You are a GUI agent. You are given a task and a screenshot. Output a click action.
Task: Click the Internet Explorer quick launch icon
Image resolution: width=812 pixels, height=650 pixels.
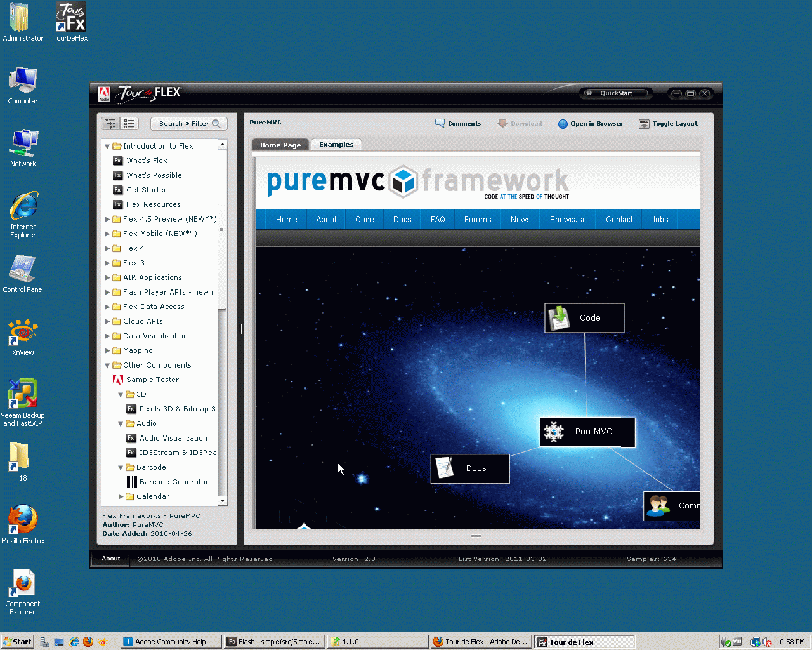click(74, 642)
